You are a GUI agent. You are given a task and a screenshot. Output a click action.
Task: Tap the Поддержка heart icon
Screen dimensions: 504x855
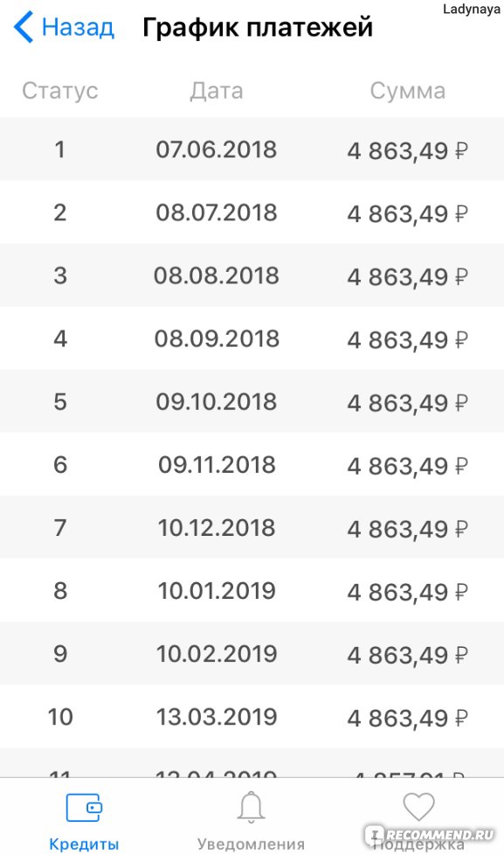point(418,806)
